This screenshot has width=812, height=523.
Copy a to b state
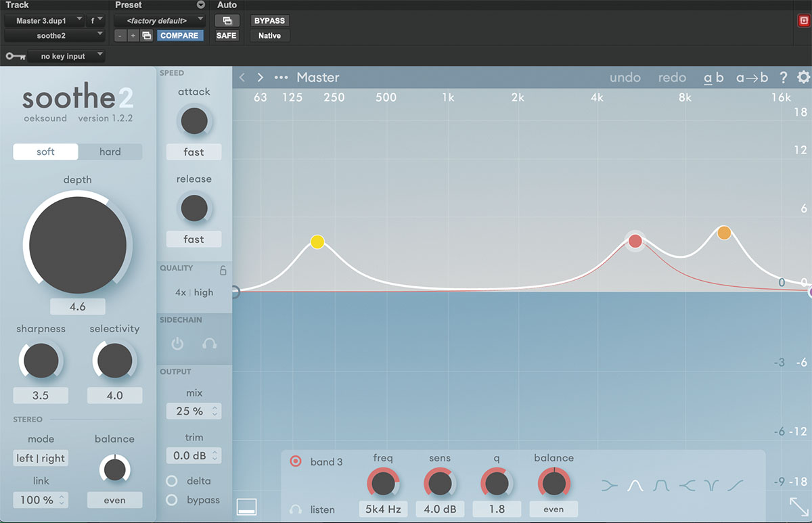[x=752, y=78]
